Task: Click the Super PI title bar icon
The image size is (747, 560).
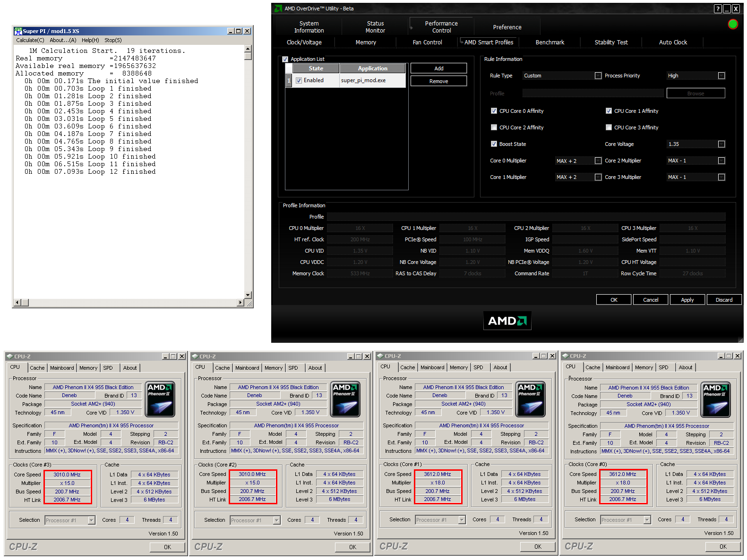Action: coord(18,31)
